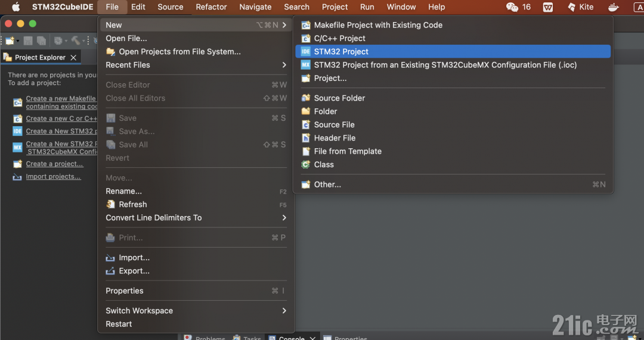The height and width of the screenshot is (340, 644).
Task: Click the Source Folder icon
Action: point(305,98)
